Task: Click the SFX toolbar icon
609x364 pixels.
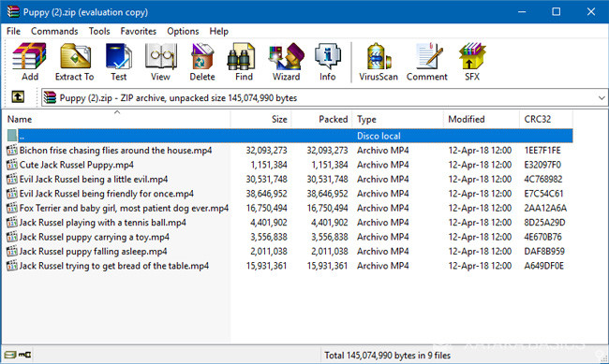Action: click(x=472, y=56)
